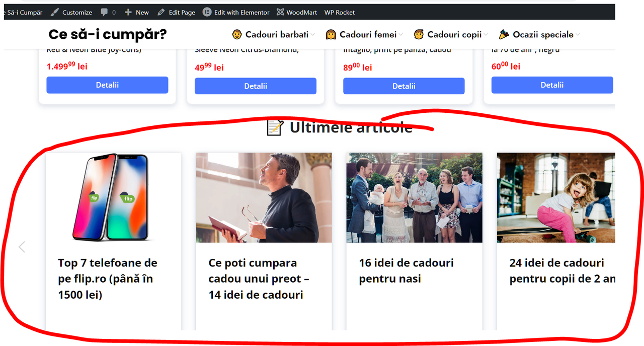Open Top 7 telefoane de pe flip.ro article

click(108, 279)
